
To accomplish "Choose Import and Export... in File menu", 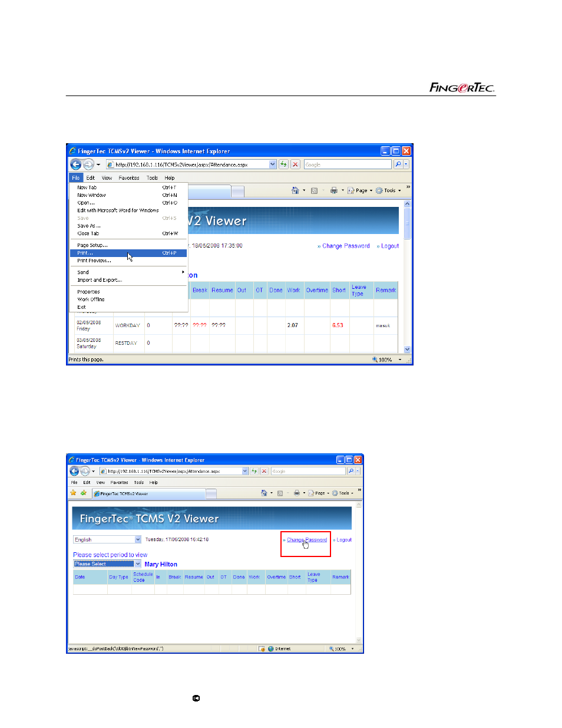I will [128, 280].
